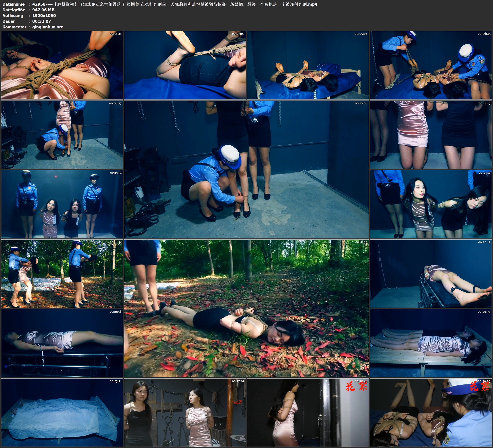
Task: Select the thumbnail marked 00:05:04
Action: [308, 65]
